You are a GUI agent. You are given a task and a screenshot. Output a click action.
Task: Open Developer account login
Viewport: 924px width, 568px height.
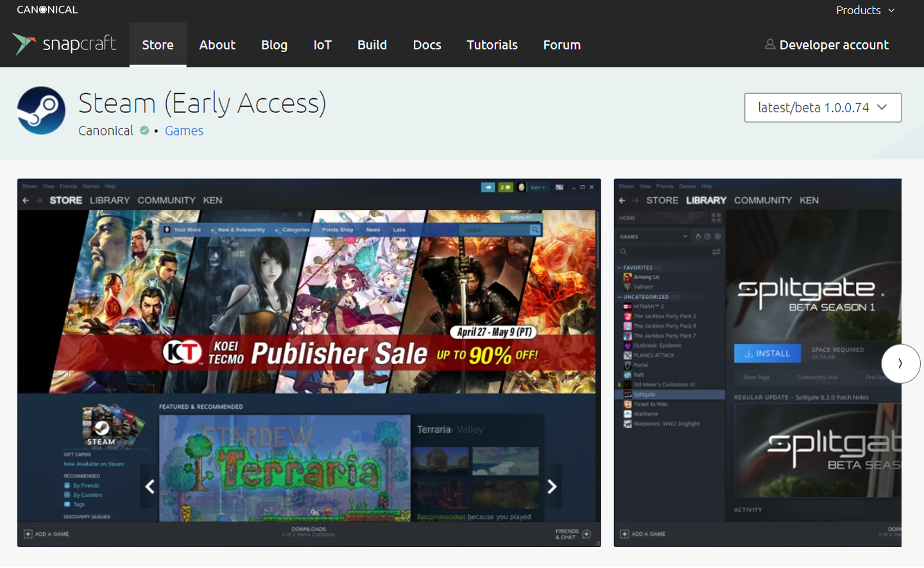(826, 45)
